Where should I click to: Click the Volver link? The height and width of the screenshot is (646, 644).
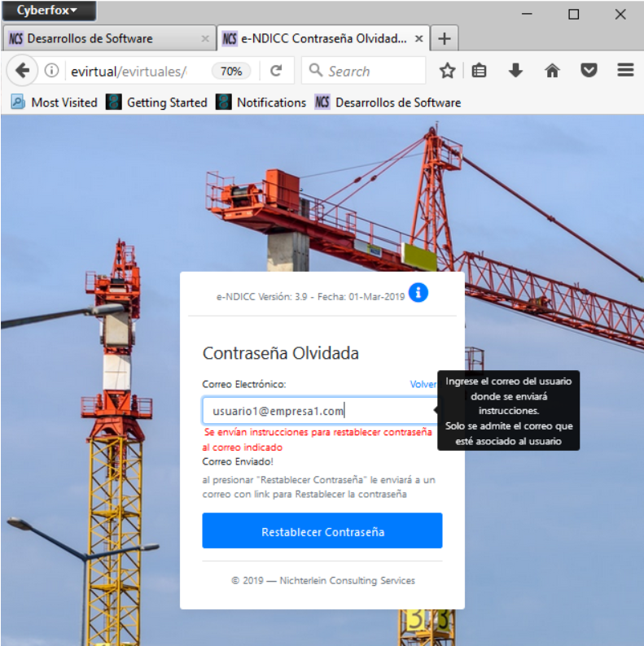[423, 384]
